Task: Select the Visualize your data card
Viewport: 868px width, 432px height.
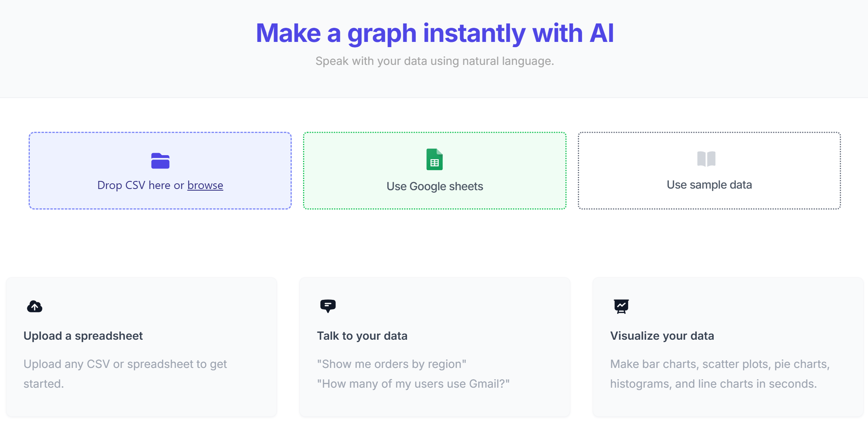Action: (727, 347)
